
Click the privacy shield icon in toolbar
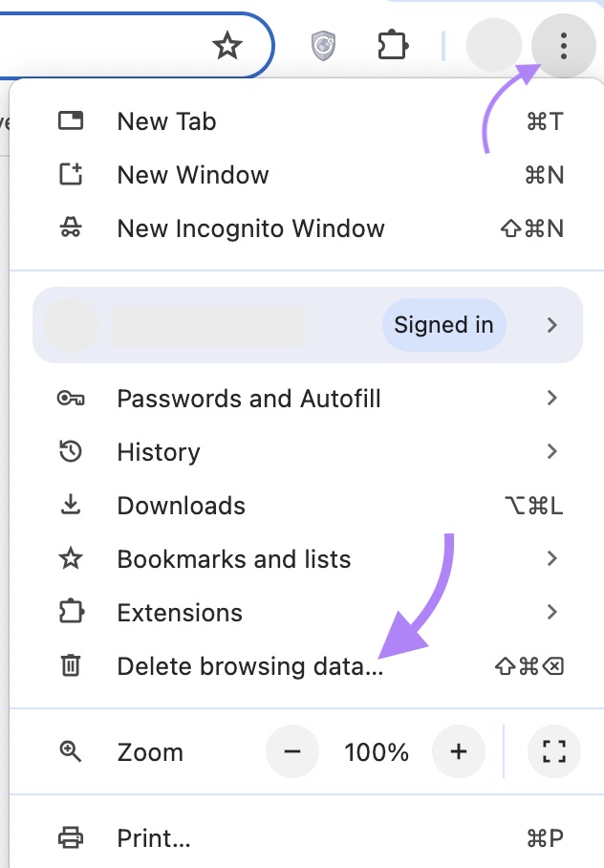coord(323,45)
